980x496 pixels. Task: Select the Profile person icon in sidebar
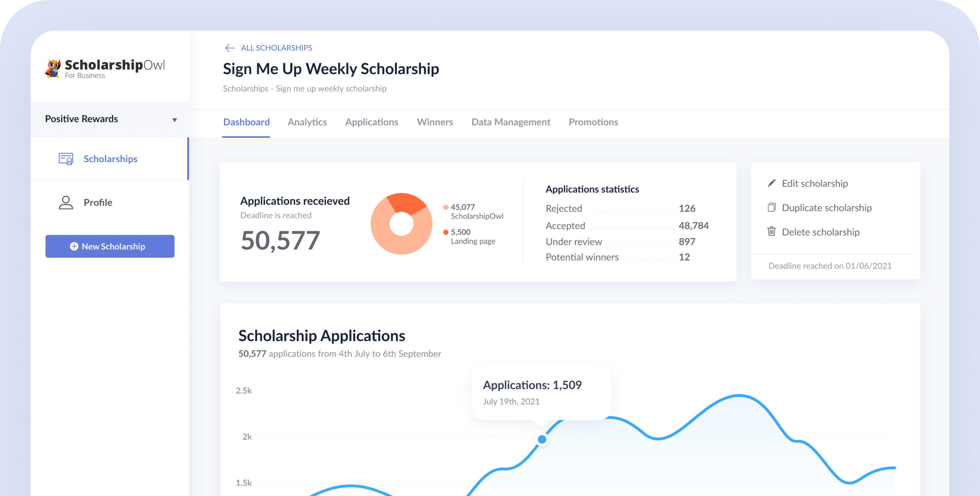point(65,202)
